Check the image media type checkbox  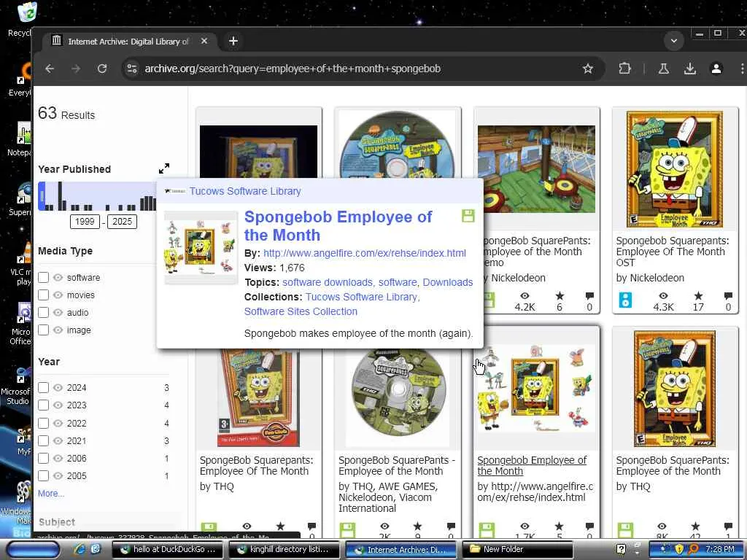tap(43, 330)
